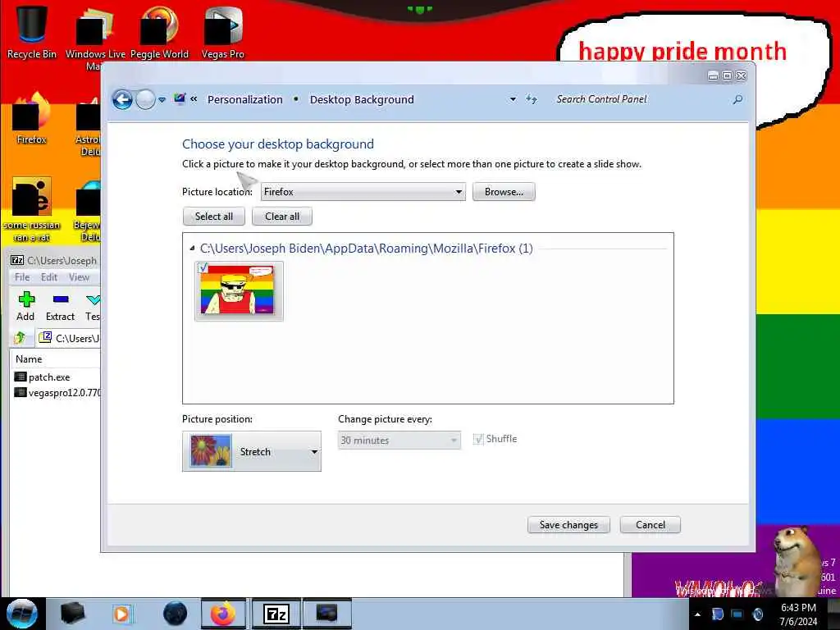This screenshot has width=840, height=630.
Task: Click the Control Panel icon in address bar
Action: pos(180,99)
